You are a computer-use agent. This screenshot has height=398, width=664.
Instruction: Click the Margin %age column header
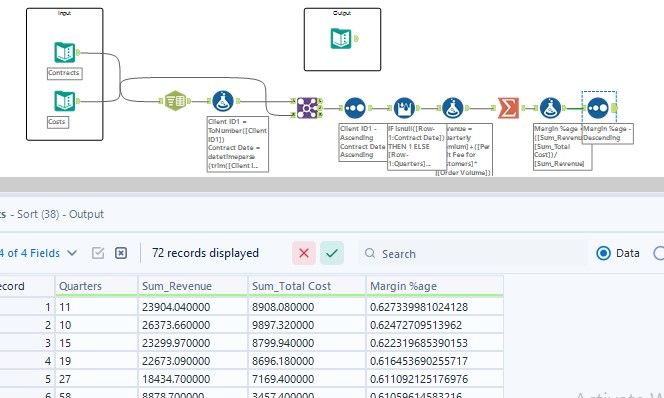(x=435, y=286)
